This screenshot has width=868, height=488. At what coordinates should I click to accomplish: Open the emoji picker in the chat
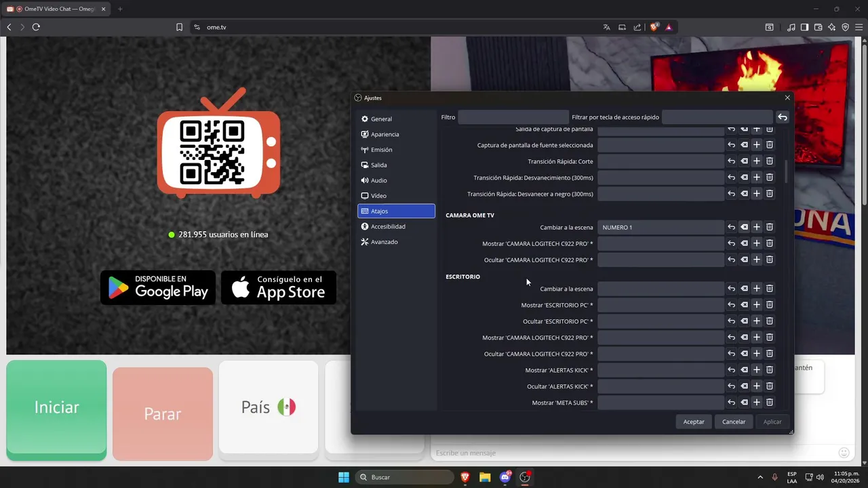(x=844, y=453)
